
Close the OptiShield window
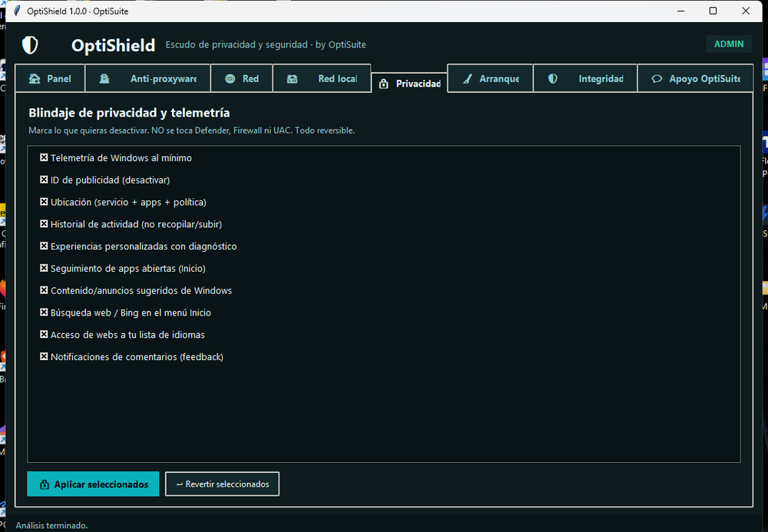746,11
